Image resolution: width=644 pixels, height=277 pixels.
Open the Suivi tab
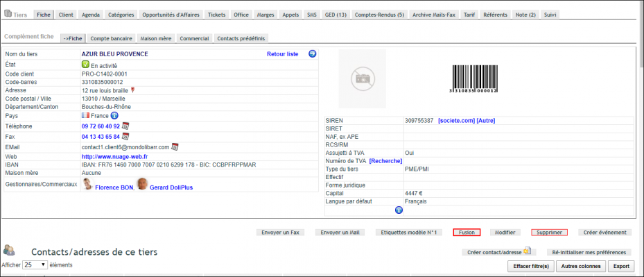[550, 15]
